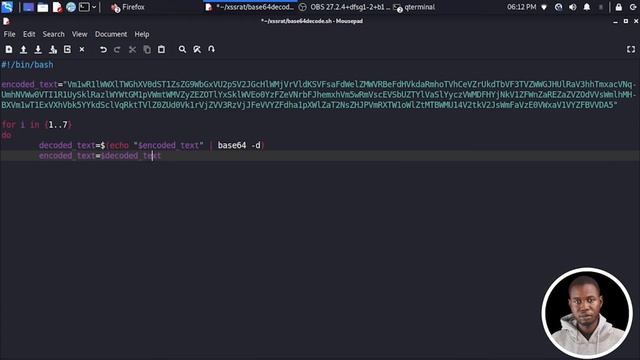The image size is (640, 360).
Task: Click the 'base64 -d' text
Action: (239, 145)
